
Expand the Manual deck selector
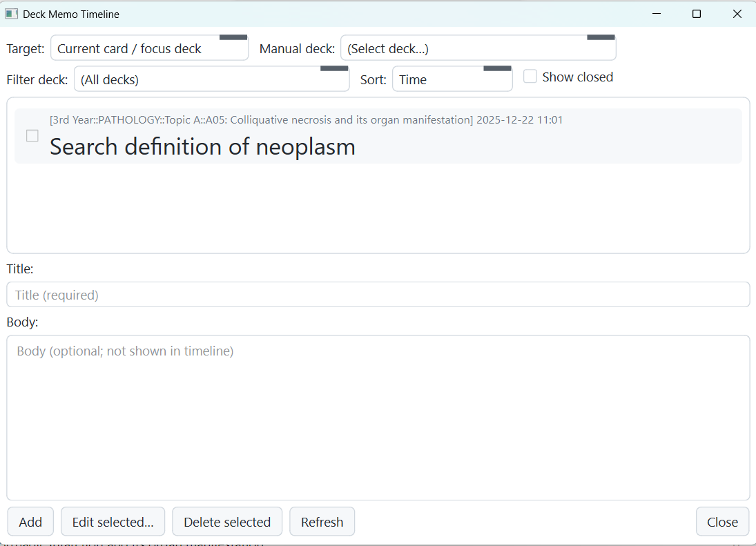(478, 48)
